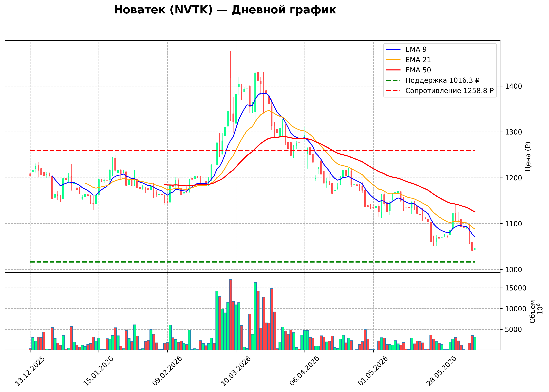Click the 15000 volume axis tick label

coord(516,288)
